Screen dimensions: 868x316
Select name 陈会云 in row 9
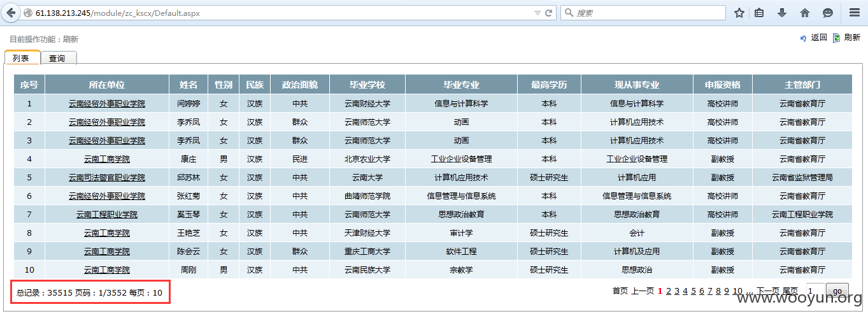[189, 251]
